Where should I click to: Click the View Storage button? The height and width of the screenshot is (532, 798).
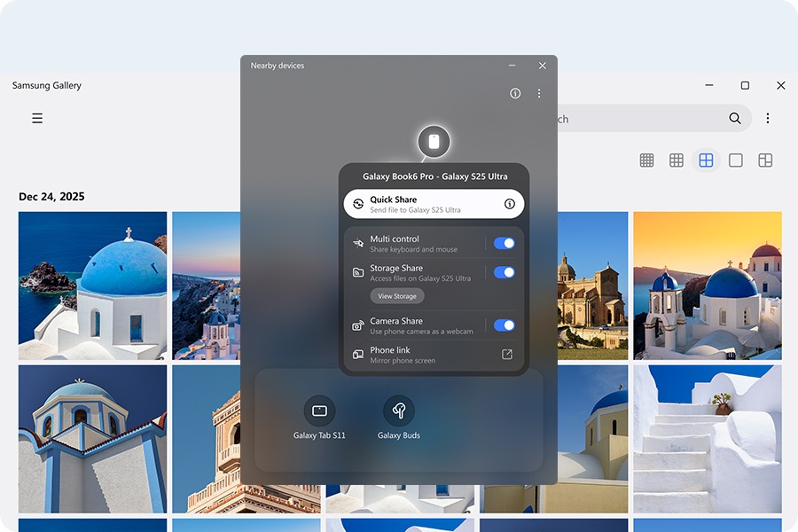point(397,296)
